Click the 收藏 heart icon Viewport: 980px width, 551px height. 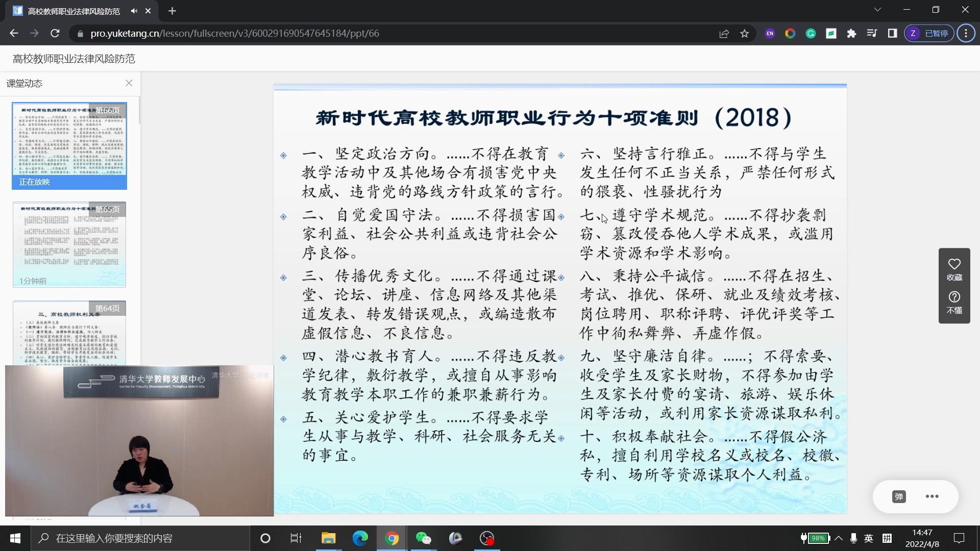point(954,264)
